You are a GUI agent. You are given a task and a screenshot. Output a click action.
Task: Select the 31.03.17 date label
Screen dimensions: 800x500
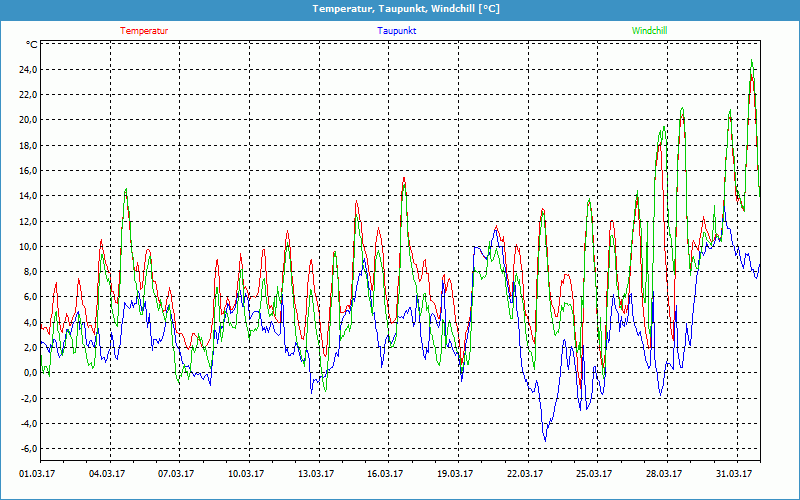(733, 474)
